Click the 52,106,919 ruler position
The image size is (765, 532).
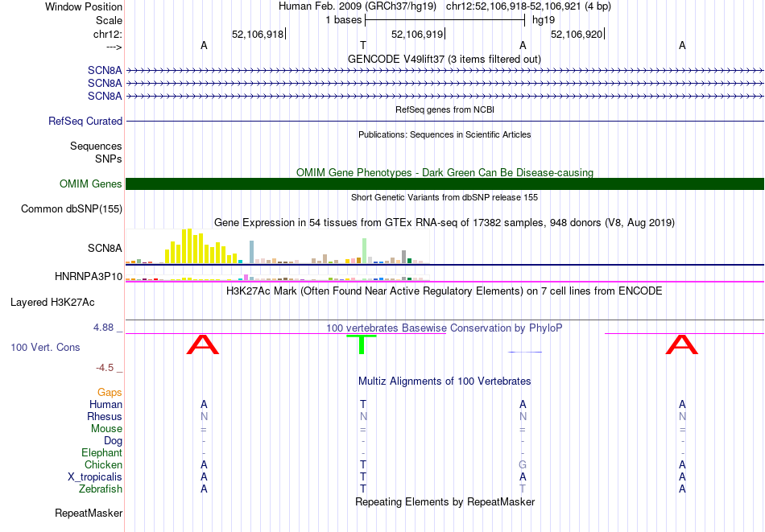point(417,34)
